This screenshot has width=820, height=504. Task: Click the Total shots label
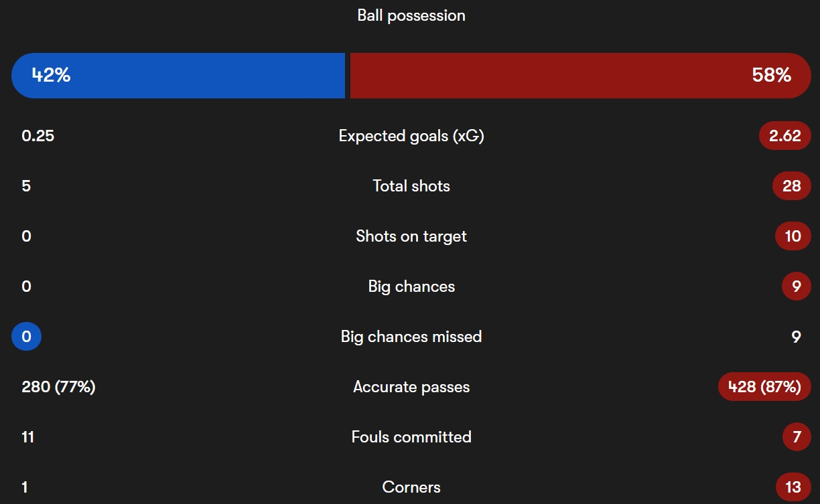click(x=411, y=186)
